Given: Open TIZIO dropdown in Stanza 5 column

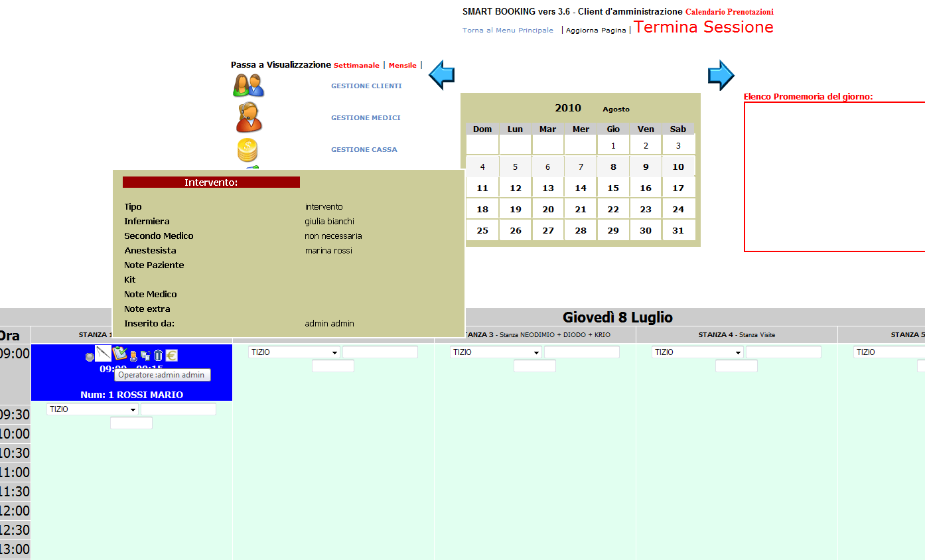Looking at the screenshot, I should pyautogui.click(x=889, y=352).
